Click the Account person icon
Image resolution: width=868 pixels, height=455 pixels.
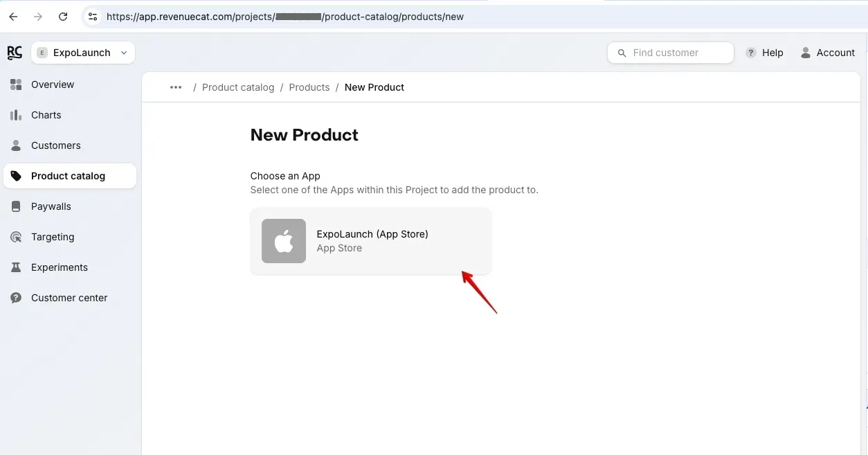(806, 53)
